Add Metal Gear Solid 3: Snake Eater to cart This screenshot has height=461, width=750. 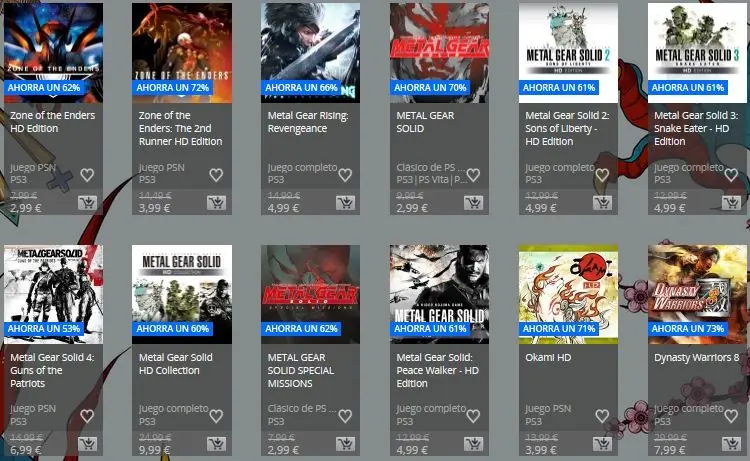731,203
